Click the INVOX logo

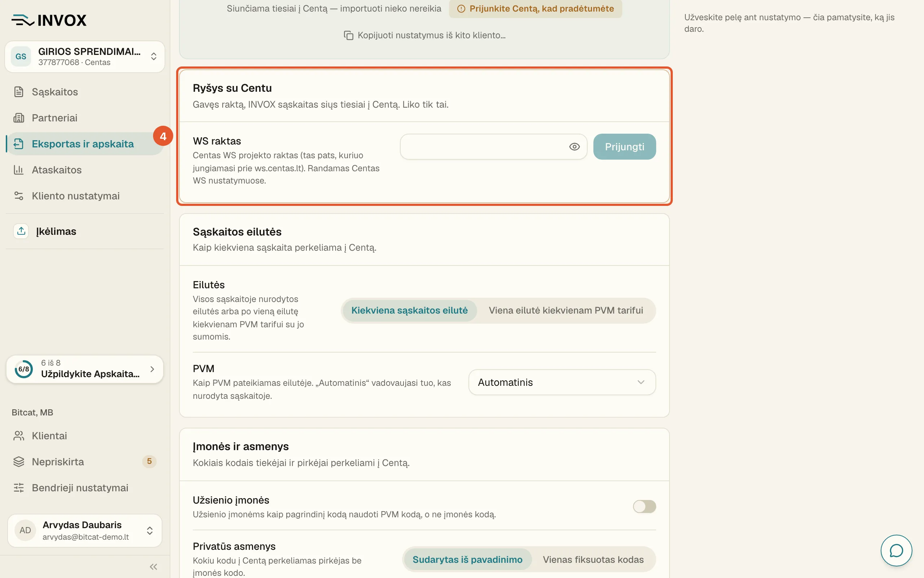49,20
